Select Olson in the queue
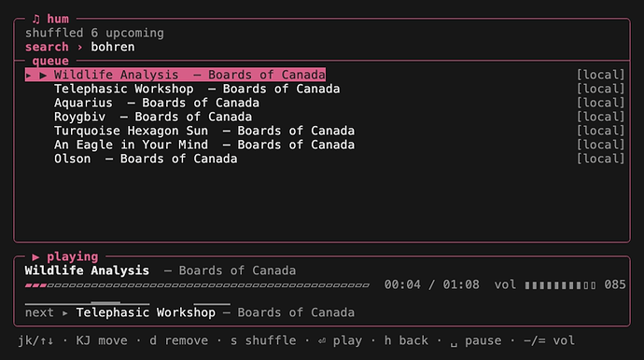Image resolution: width=644 pixels, height=360 pixels. tap(146, 159)
